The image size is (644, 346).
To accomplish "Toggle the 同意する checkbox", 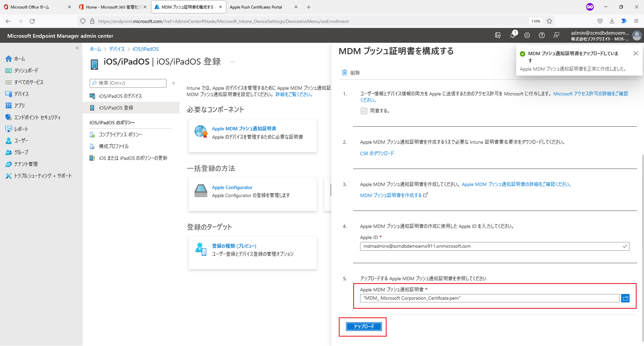I will [x=364, y=111].
